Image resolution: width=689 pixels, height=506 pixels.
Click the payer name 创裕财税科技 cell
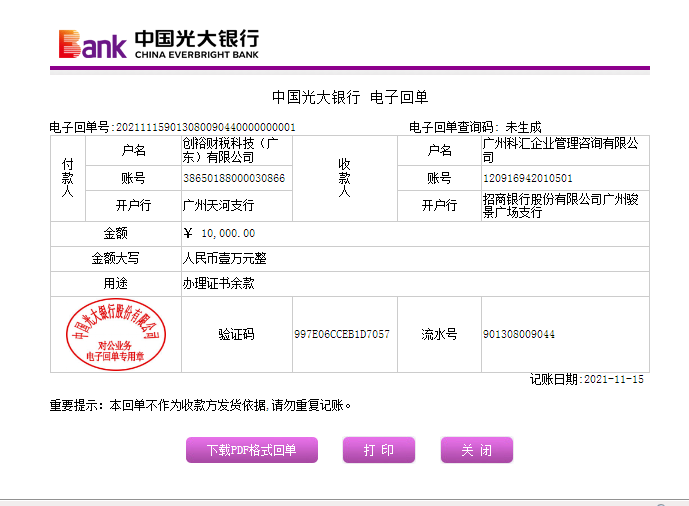point(232,150)
